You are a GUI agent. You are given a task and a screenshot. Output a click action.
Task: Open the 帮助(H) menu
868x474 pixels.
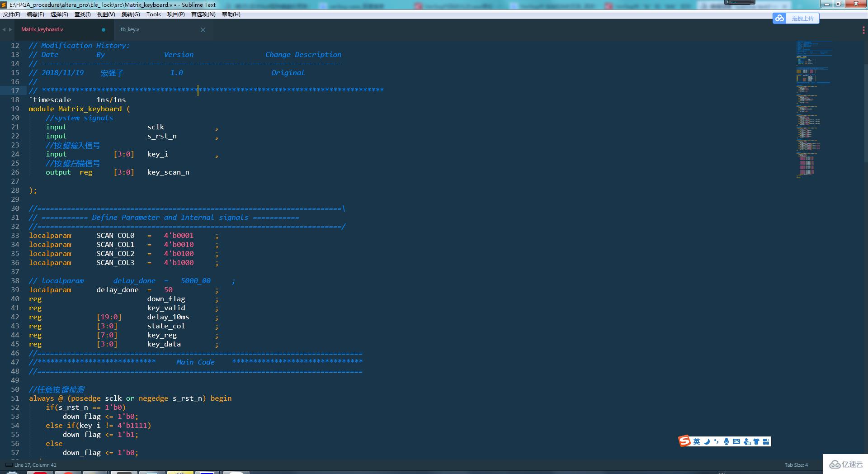coord(231,14)
